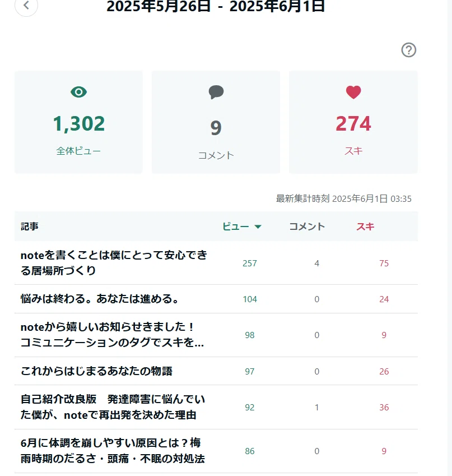Sort table by コメント column header

pyautogui.click(x=307, y=227)
